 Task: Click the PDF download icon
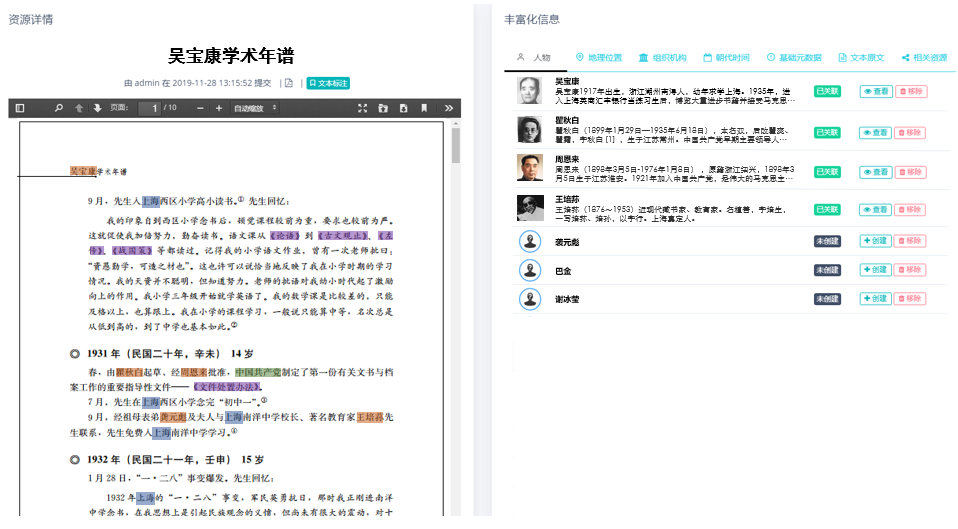point(403,108)
